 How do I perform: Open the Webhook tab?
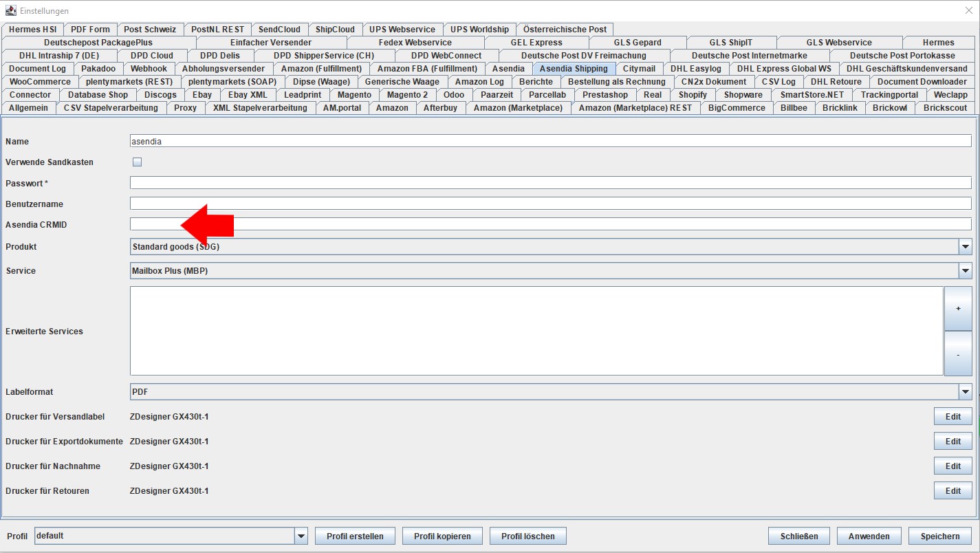[x=149, y=69]
